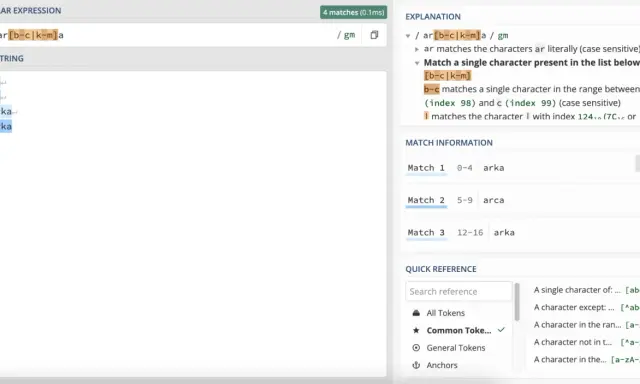The width and height of the screenshot is (640, 384).
Task: Click the arca match value
Action: (493, 200)
